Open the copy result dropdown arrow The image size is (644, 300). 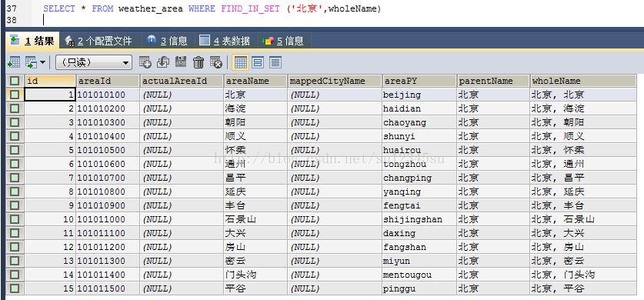click(42, 63)
